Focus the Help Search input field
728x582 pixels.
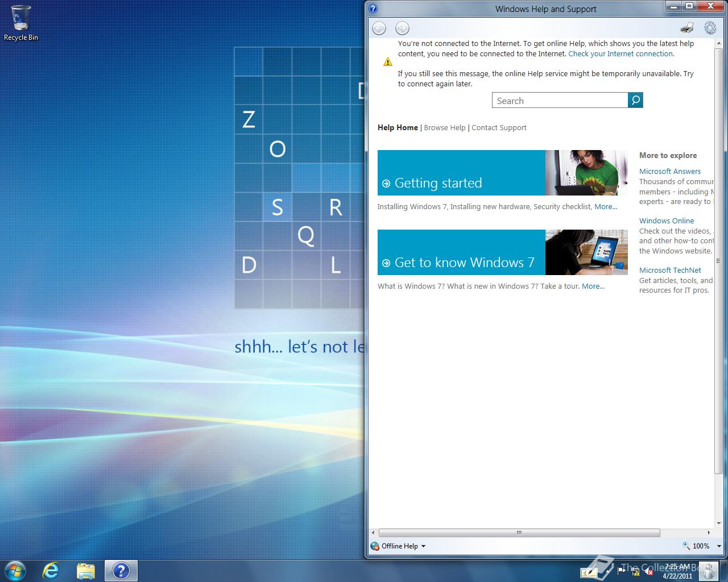pyautogui.click(x=560, y=101)
